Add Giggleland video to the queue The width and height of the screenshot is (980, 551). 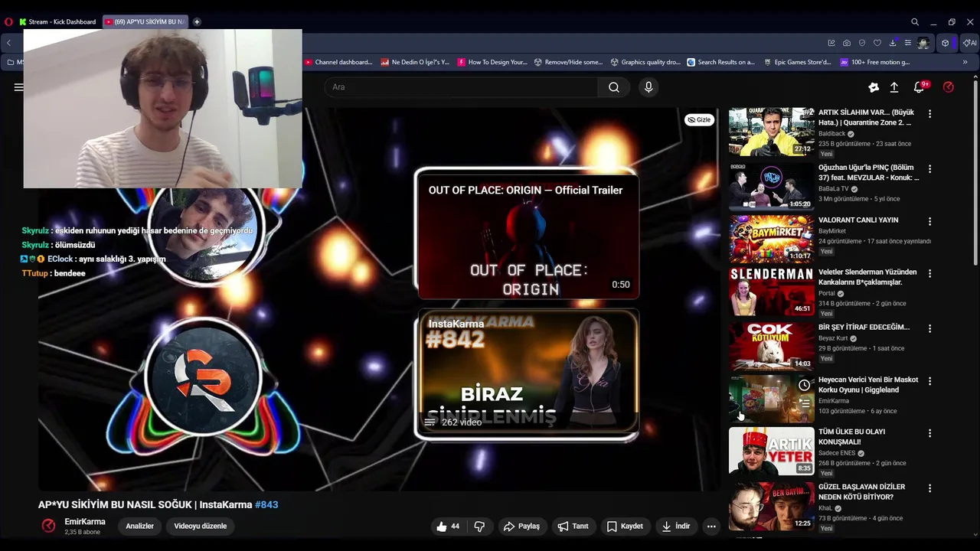coord(804,403)
